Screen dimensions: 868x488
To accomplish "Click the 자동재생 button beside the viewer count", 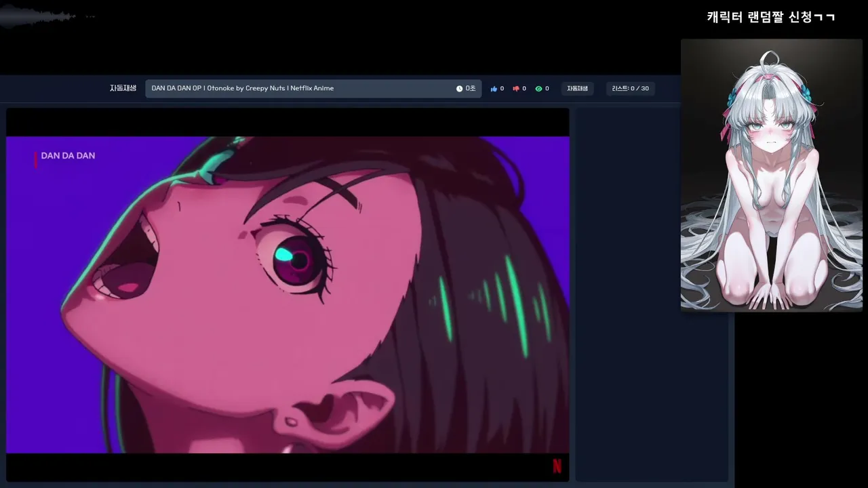I will pos(578,89).
